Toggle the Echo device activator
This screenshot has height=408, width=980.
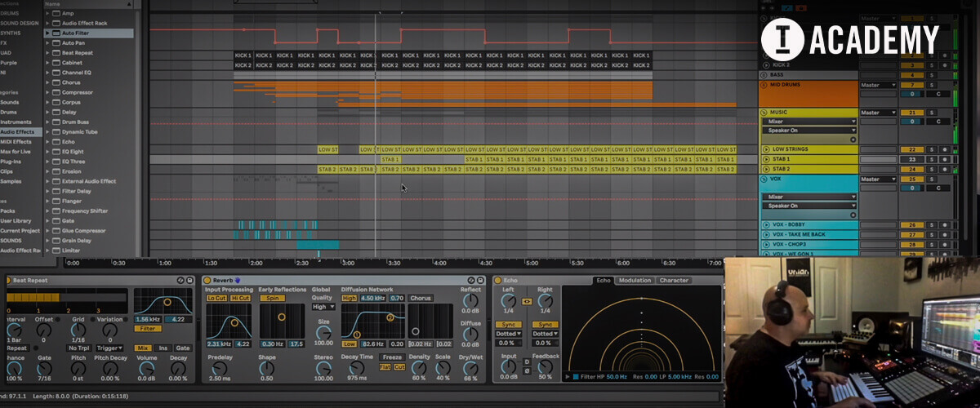point(497,281)
